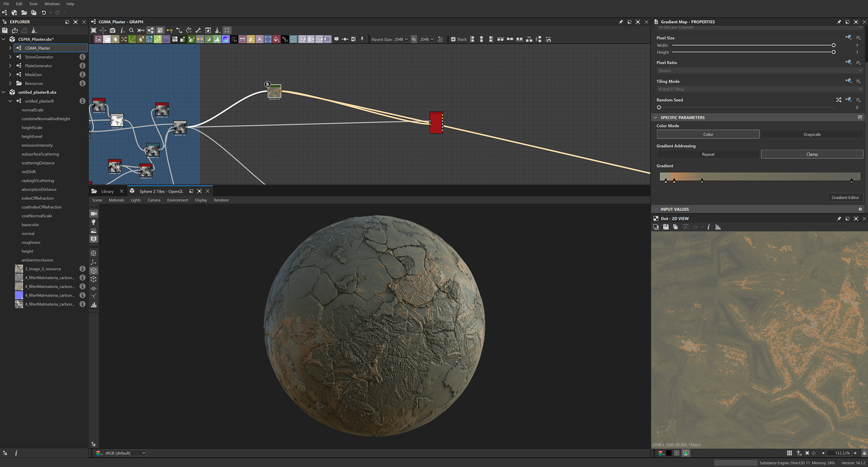Collapse the Specific Parameters section
The width and height of the screenshot is (868, 467).
tap(656, 118)
